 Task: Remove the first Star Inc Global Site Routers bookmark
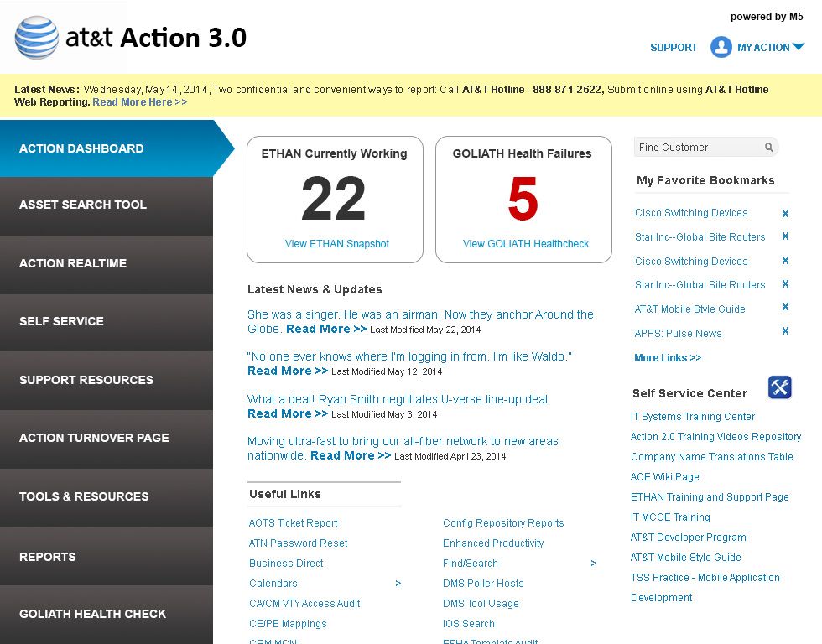click(785, 236)
